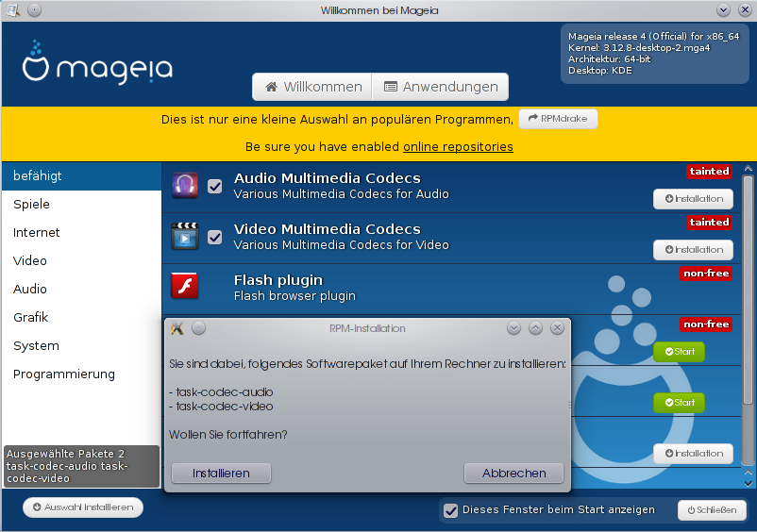
Task: Click 'task-codec-audio' line in RPM dialog
Action: pos(221,392)
